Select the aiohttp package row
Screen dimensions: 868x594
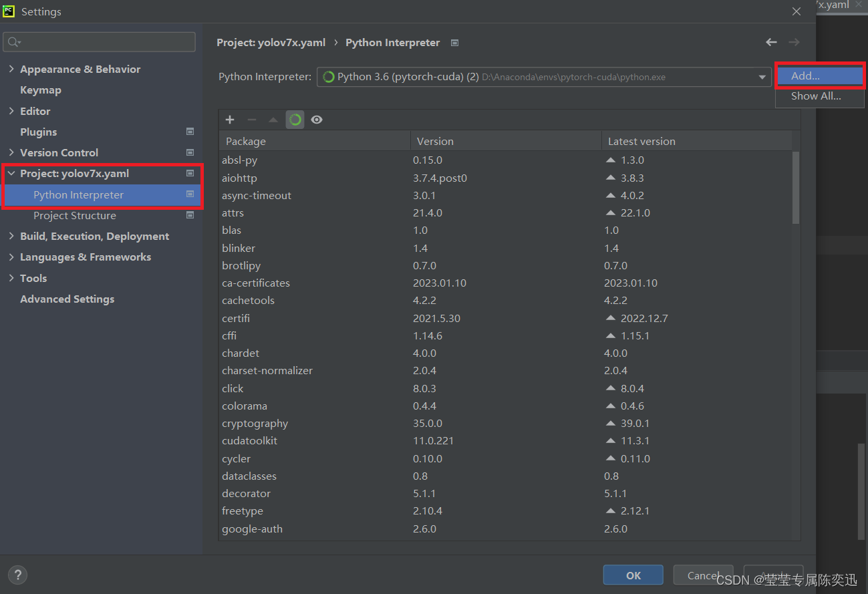(506, 178)
